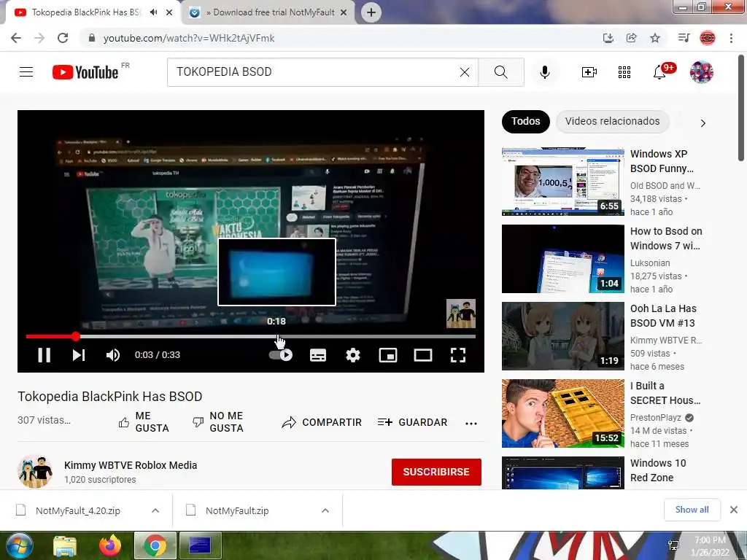Close the downloads bar
The height and width of the screenshot is (560, 747).
tap(734, 510)
